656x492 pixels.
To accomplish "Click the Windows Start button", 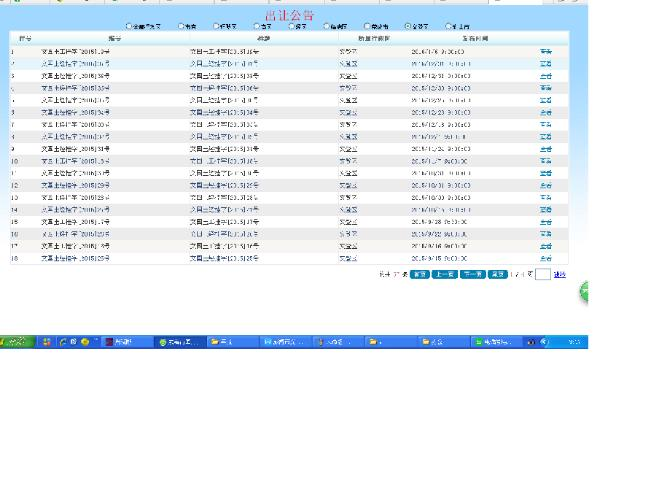I will coord(17,342).
